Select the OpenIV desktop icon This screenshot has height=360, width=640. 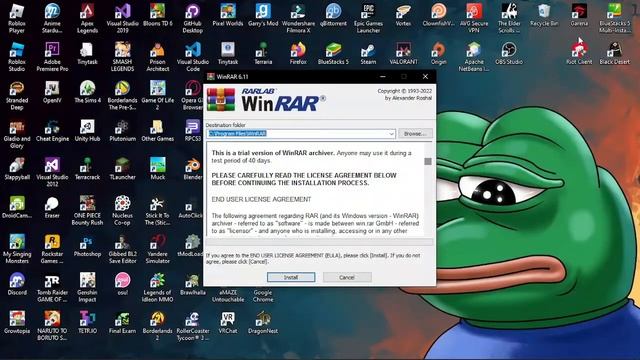pos(52,92)
